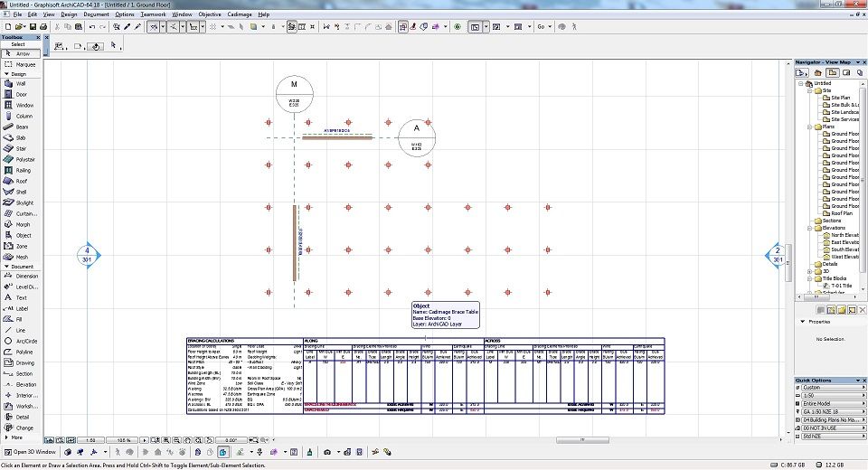868x470 pixels.
Task: Collapse the Design group in Toolbox
Action: tap(6, 73)
